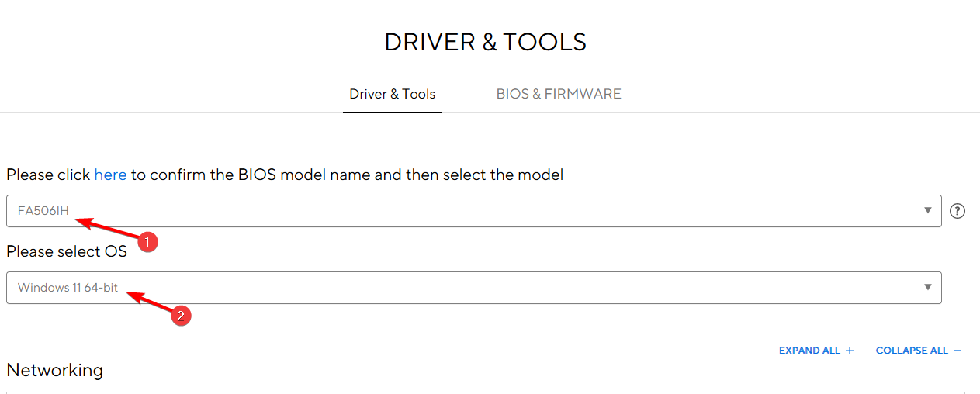Viewport: 980px width, 394px height.
Task: Open the FA506IH model dropdown
Action: [x=474, y=211]
